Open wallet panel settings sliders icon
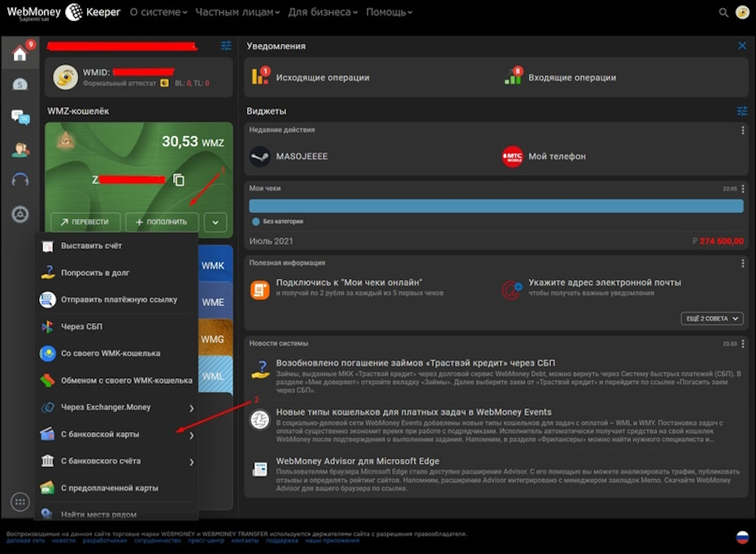This screenshot has width=756, height=554. click(226, 46)
